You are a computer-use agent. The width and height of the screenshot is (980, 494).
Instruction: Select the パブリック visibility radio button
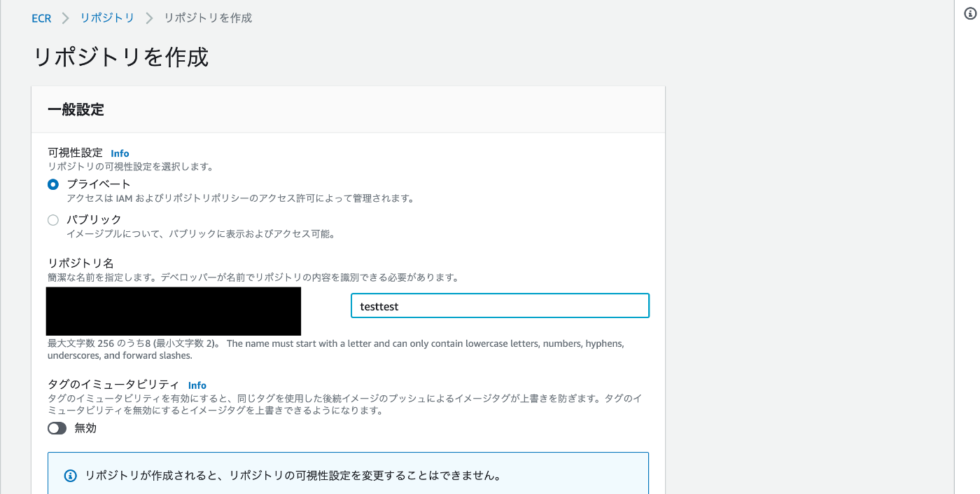53,220
